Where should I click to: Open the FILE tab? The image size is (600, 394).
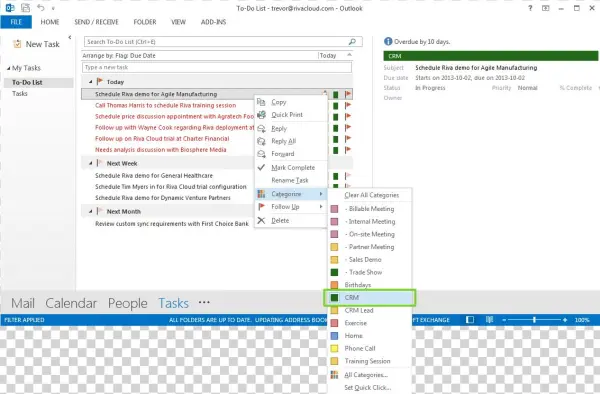pyautogui.click(x=16, y=22)
